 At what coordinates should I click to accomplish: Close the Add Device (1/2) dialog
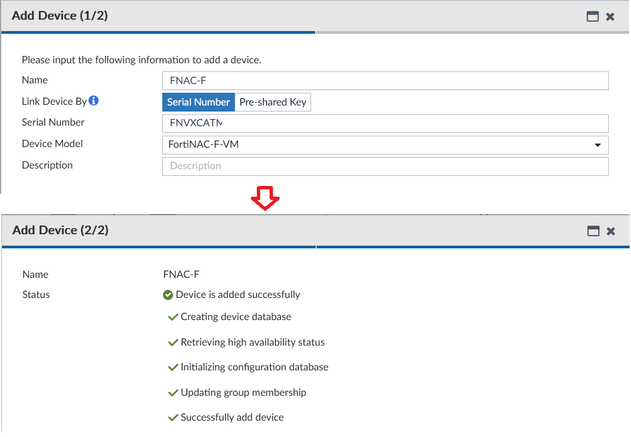(610, 17)
